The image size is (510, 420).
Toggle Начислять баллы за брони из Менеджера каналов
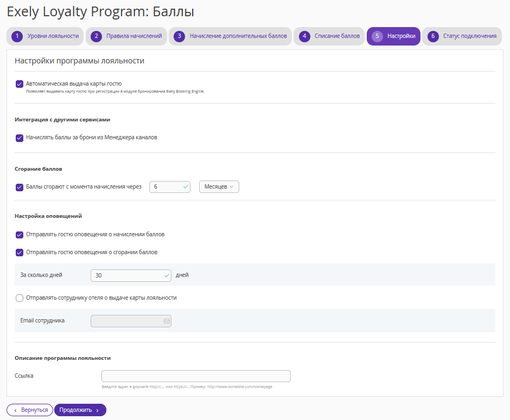pyautogui.click(x=20, y=138)
